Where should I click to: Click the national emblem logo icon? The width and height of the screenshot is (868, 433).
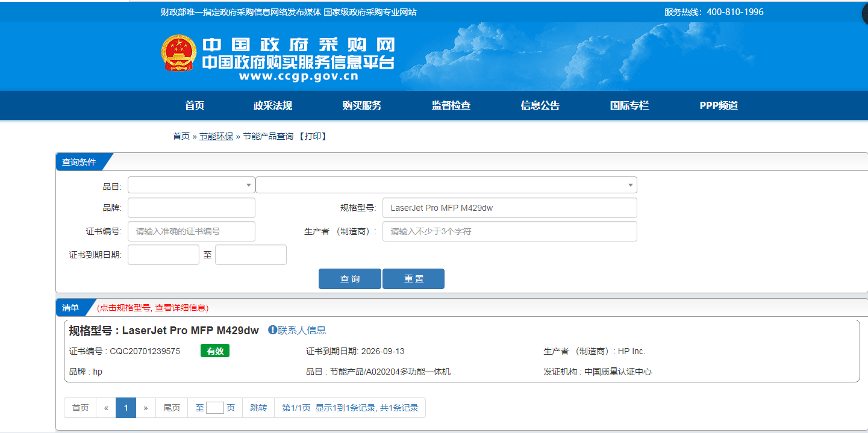[178, 54]
